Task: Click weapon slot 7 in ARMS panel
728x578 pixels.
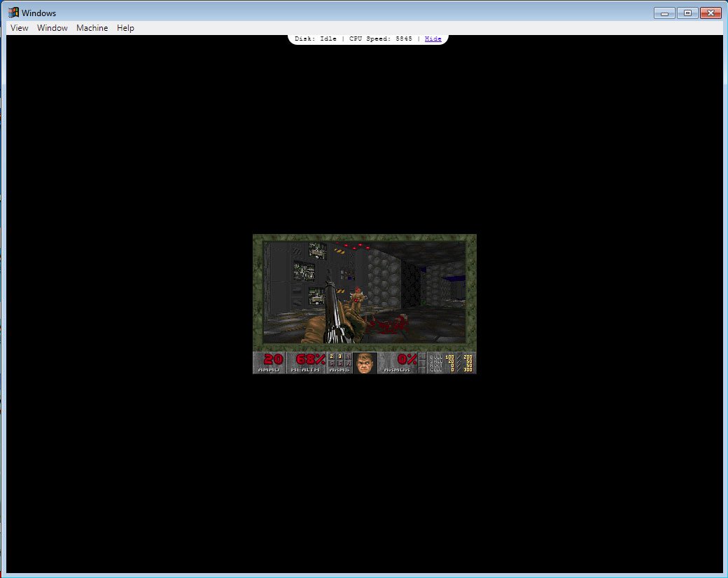Action: pos(348,364)
